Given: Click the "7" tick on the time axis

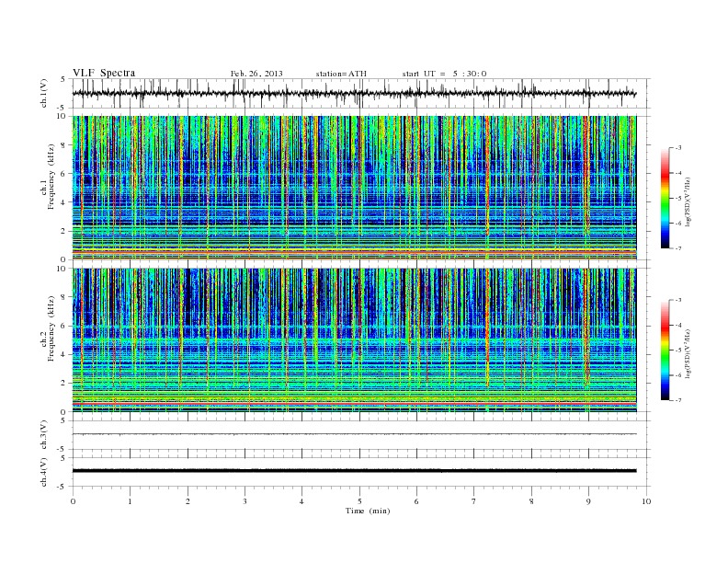Looking at the screenshot, I should click(x=473, y=501).
